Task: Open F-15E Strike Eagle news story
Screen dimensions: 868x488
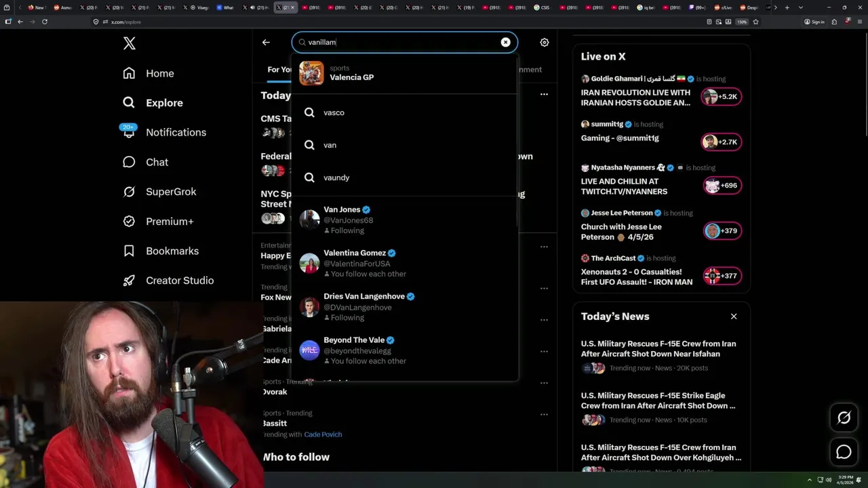Action: coord(658,401)
